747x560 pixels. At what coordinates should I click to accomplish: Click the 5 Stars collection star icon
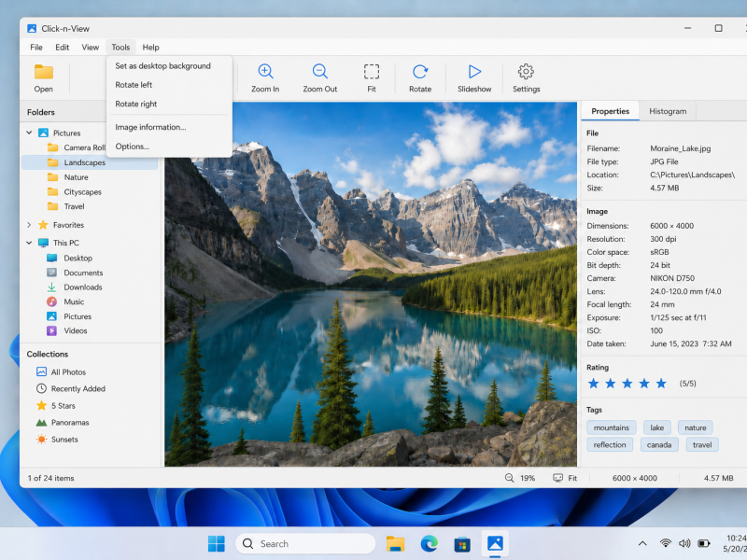click(x=41, y=405)
